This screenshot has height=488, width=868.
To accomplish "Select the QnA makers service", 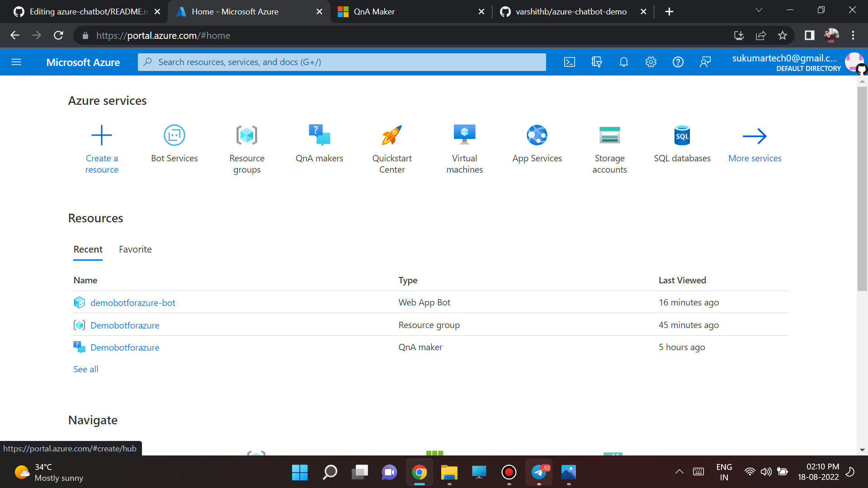I will coord(319,145).
